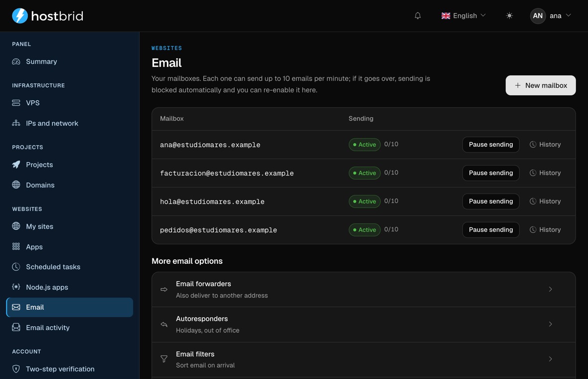
Task: Open Email forwarders option
Action: [363, 289]
